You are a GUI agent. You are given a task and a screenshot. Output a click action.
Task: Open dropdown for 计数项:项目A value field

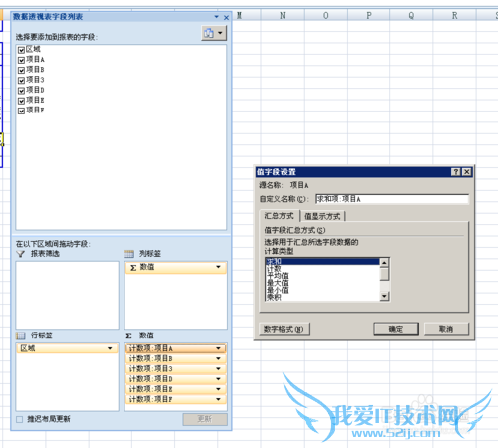click(218, 348)
